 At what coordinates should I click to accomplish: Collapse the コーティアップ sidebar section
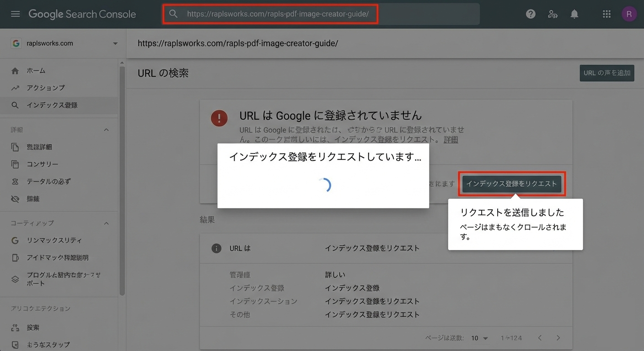click(x=106, y=223)
